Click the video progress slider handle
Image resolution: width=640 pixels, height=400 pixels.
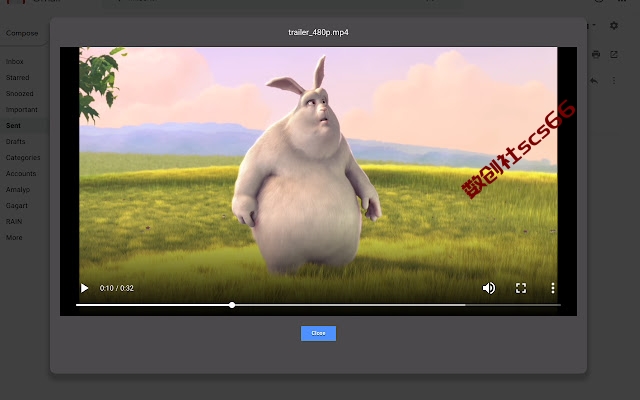click(x=232, y=305)
